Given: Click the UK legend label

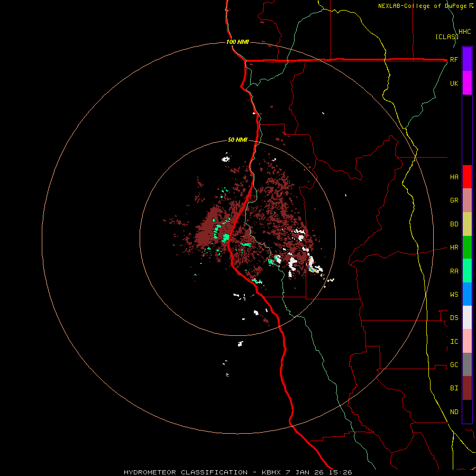Looking at the screenshot, I should click(454, 83).
